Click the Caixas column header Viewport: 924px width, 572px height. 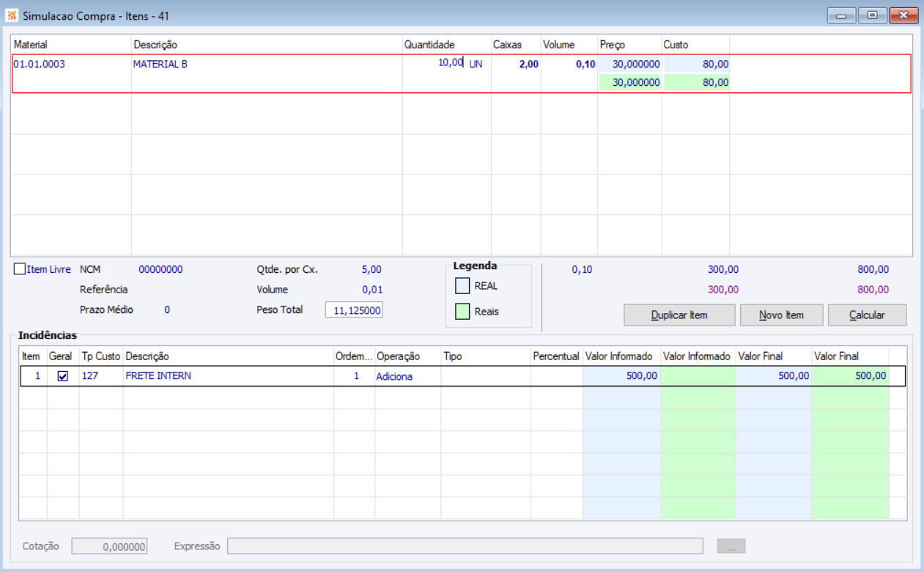(516, 45)
